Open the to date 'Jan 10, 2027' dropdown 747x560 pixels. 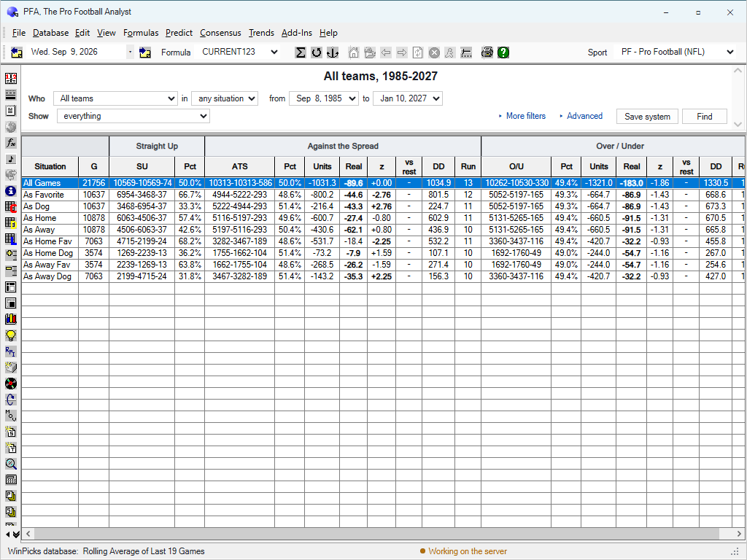click(408, 98)
